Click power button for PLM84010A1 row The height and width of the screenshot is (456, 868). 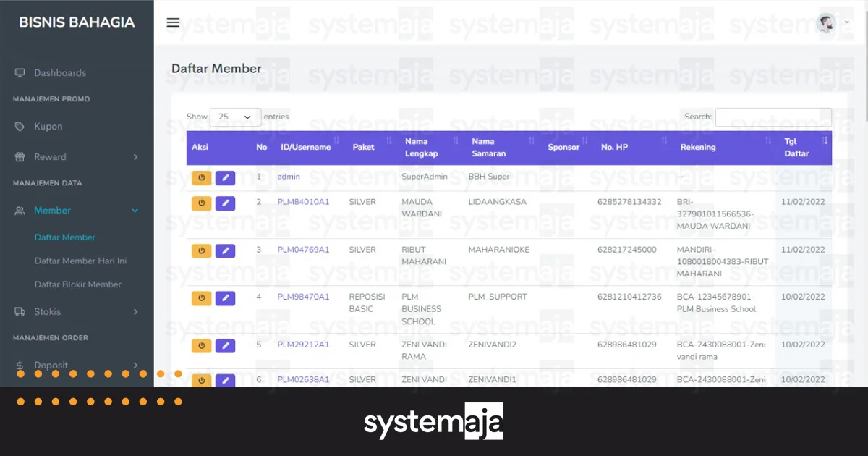tap(201, 203)
